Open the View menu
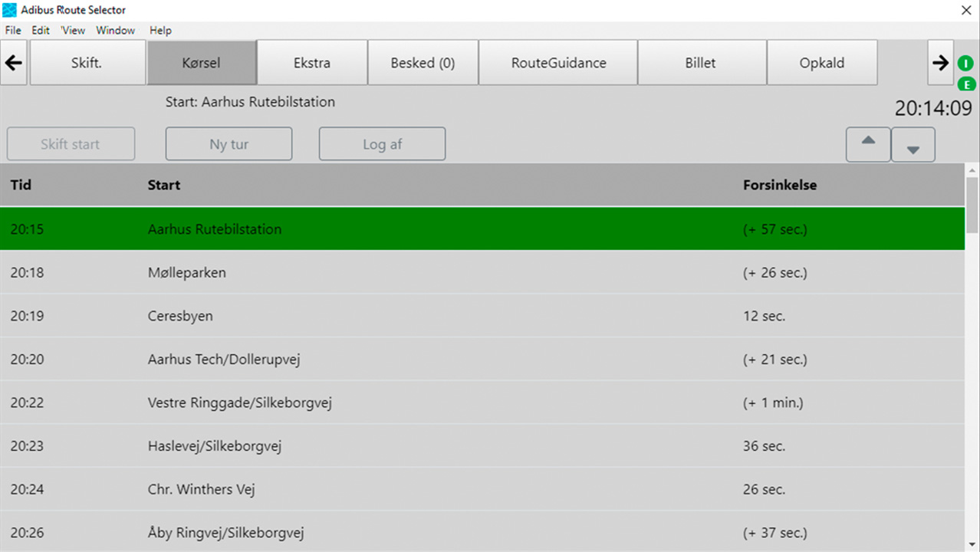 73,31
